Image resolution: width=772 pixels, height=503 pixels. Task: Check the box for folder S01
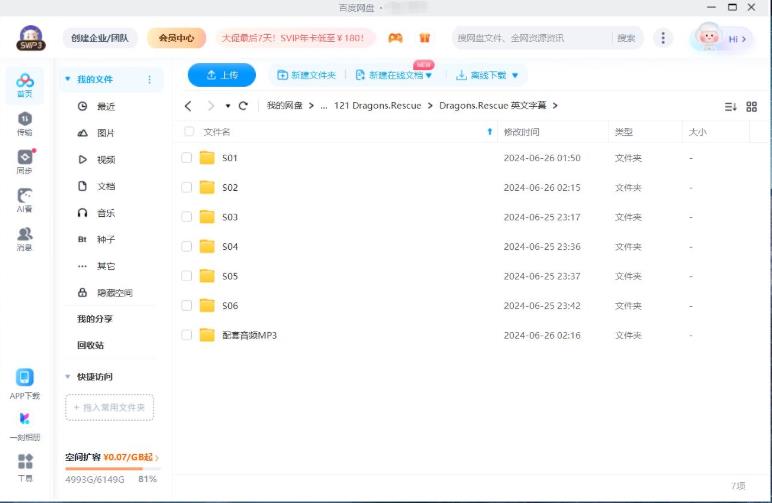186,157
